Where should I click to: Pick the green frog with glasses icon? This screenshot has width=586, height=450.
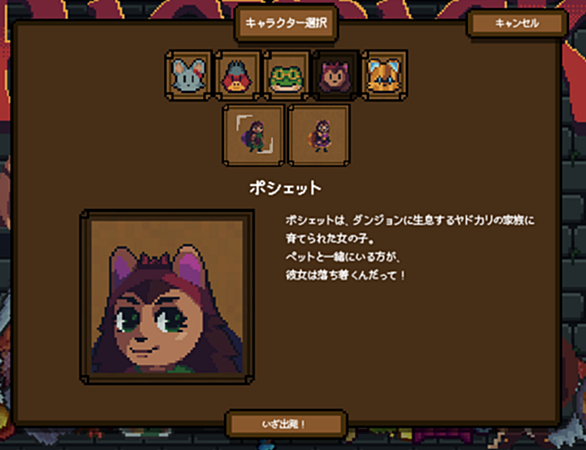click(x=286, y=75)
